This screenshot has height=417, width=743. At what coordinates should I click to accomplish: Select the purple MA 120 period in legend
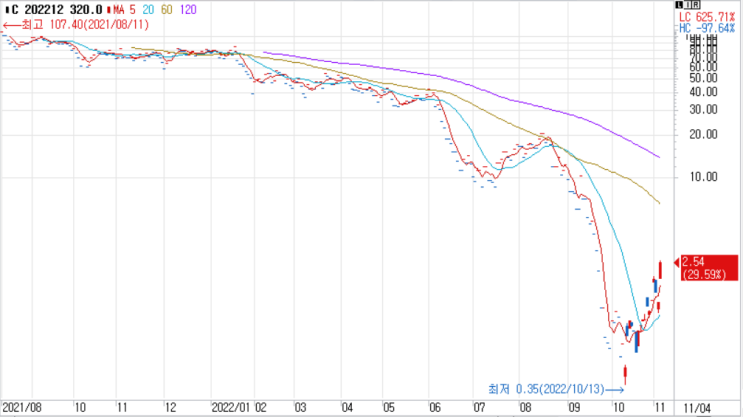coord(188,9)
